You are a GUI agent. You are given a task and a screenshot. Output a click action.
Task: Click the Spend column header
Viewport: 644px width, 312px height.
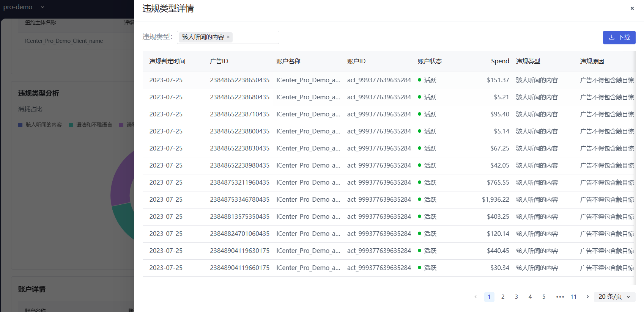coord(500,61)
